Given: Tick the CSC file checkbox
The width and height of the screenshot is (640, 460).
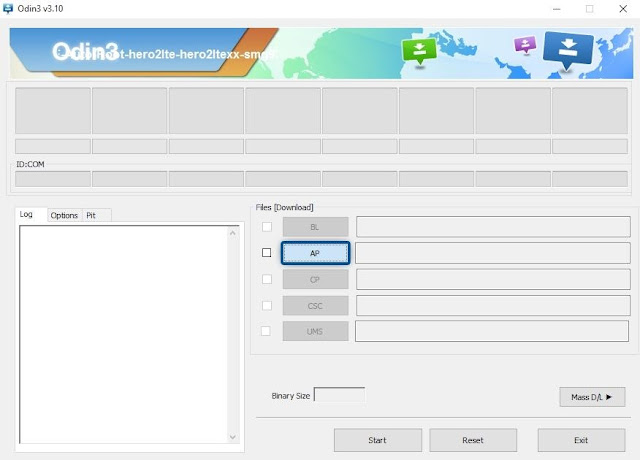Looking at the screenshot, I should (267, 305).
